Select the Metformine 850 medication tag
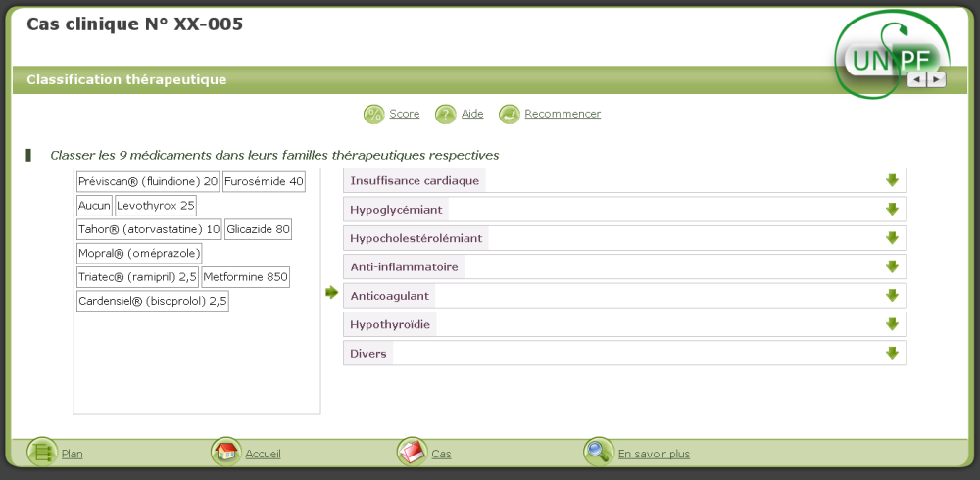980x480 pixels. [246, 277]
